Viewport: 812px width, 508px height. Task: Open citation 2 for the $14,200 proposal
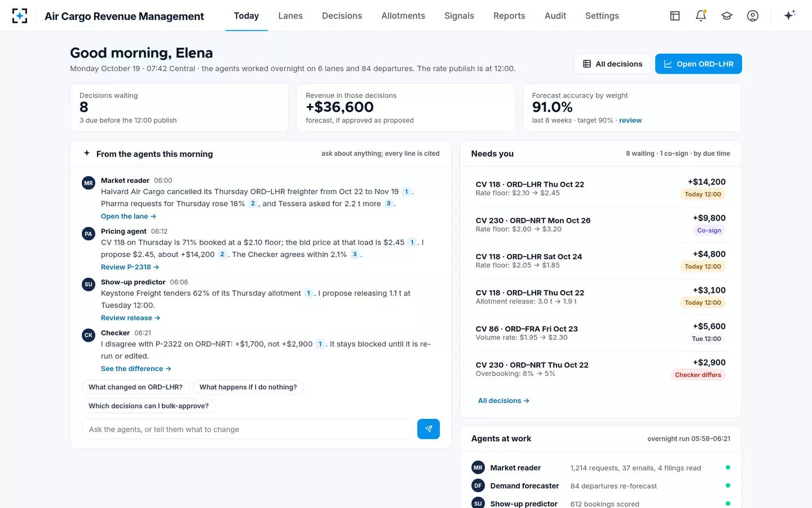click(x=222, y=255)
